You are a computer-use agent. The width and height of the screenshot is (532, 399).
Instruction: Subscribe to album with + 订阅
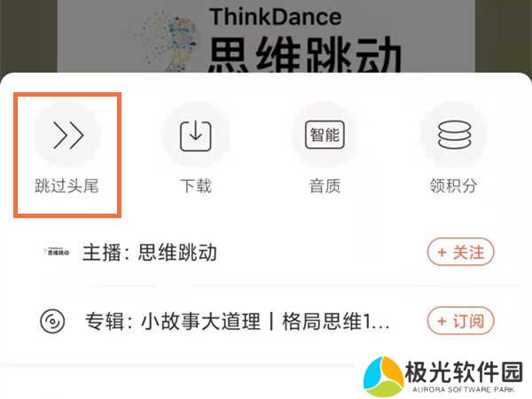(x=460, y=321)
